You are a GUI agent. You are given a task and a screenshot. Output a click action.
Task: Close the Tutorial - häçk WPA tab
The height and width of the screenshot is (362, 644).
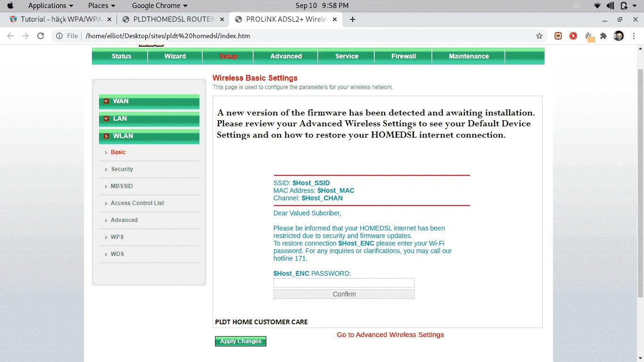click(109, 19)
